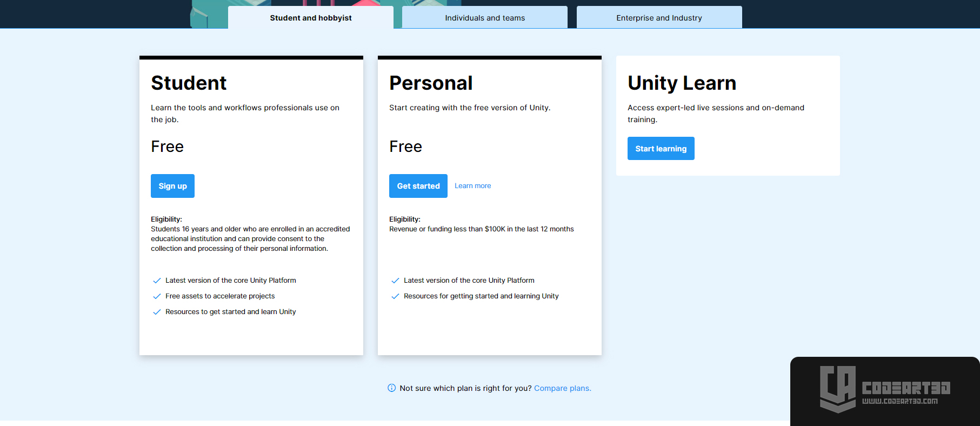Click 'Not sure which plan is right for you?' text
This screenshot has width=980, height=426.
[x=465, y=388]
